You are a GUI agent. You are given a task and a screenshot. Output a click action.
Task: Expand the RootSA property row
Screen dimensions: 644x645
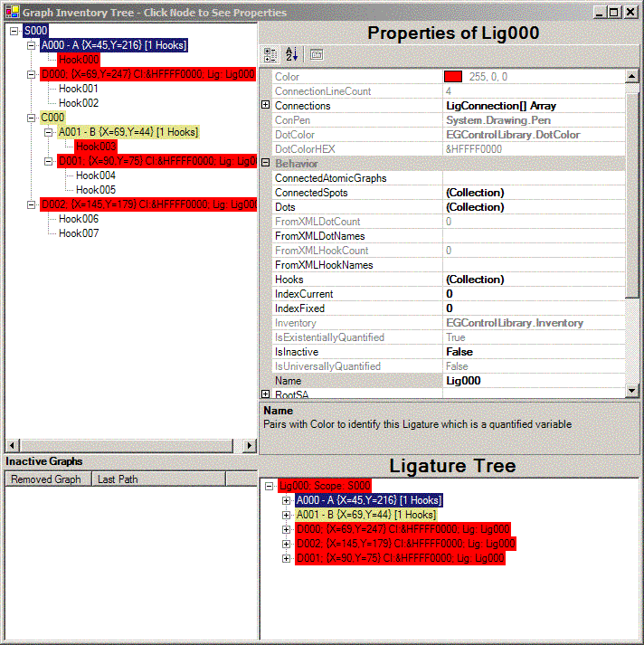(x=266, y=394)
